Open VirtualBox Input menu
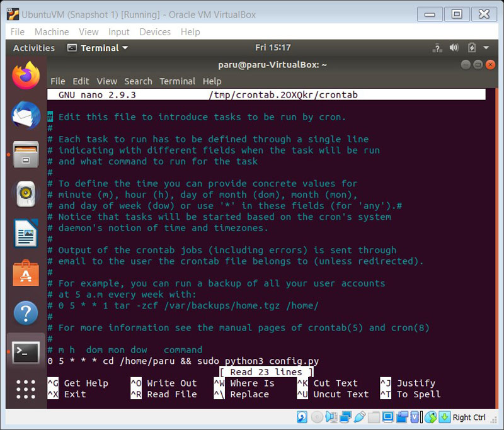 (118, 31)
